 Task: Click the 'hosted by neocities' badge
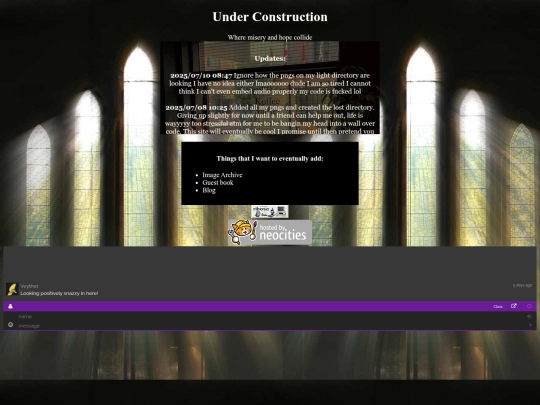[270, 232]
